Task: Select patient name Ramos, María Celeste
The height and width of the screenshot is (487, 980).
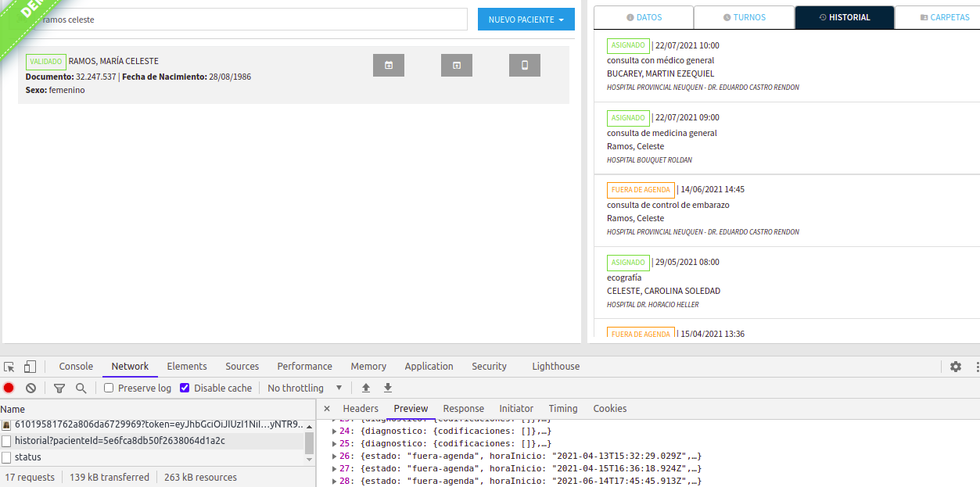Action: click(113, 61)
